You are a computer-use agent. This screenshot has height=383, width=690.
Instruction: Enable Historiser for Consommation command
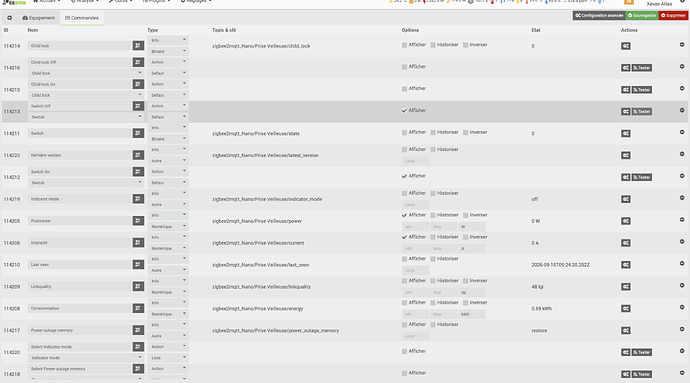[x=433, y=303]
